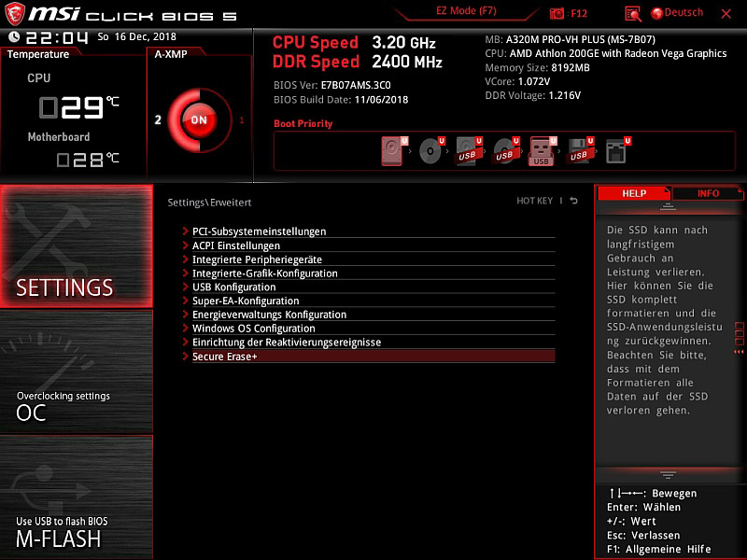Select the USB optical drive boot device icon
This screenshot has width=747, height=560.
pos(506,151)
